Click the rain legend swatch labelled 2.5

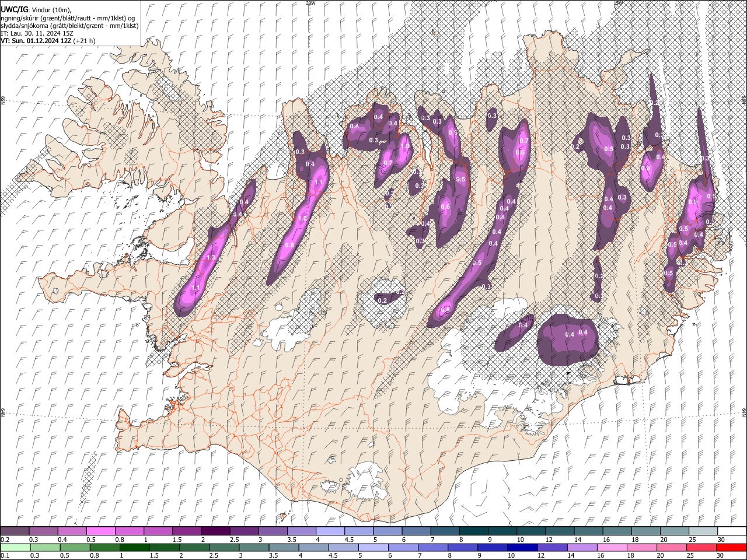click(224, 547)
